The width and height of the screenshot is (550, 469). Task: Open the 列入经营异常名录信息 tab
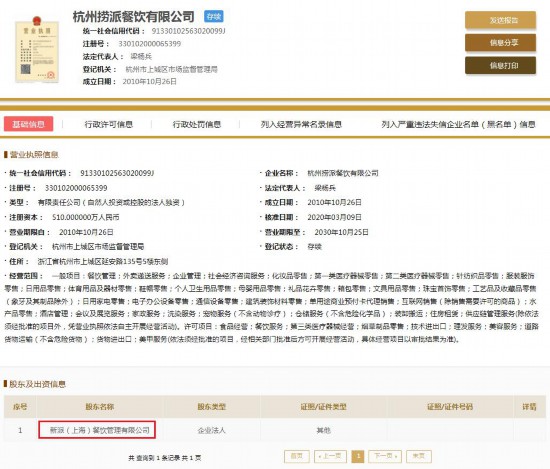301,124
